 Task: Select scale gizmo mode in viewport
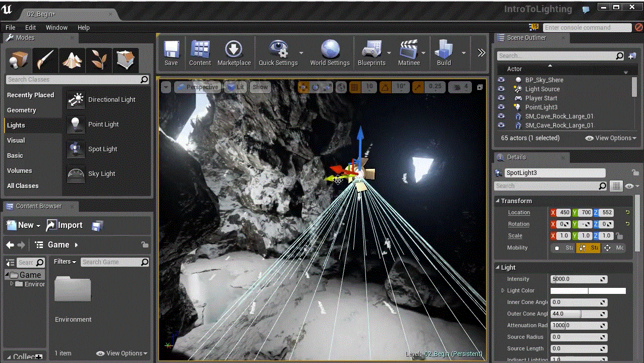[328, 87]
